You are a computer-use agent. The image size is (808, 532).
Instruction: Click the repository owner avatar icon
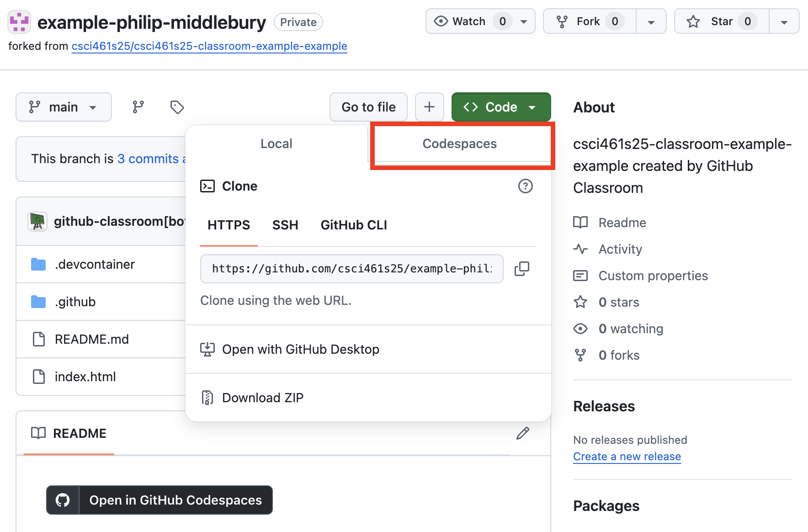click(x=19, y=22)
